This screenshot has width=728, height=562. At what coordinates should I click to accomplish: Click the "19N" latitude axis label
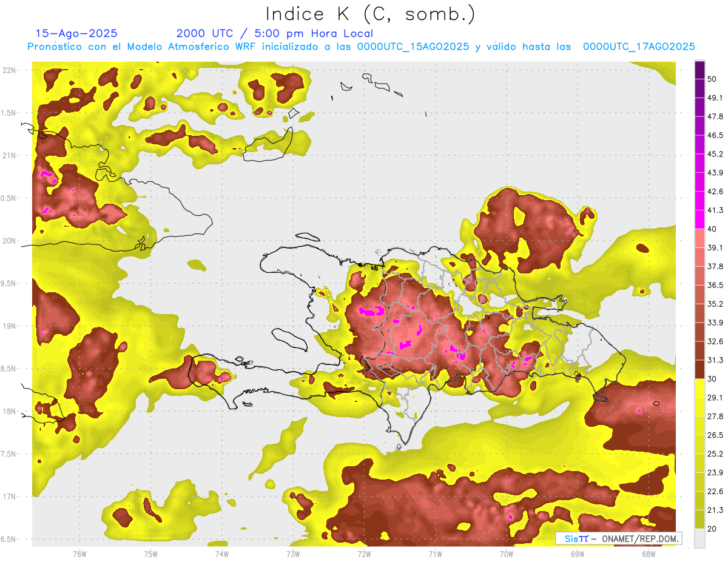coord(9,326)
